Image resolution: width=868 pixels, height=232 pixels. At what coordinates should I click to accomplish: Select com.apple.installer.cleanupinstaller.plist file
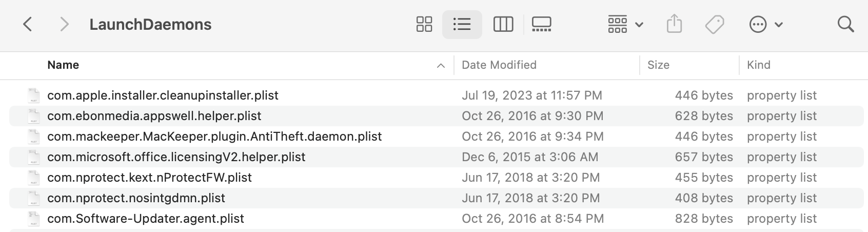coord(163,95)
